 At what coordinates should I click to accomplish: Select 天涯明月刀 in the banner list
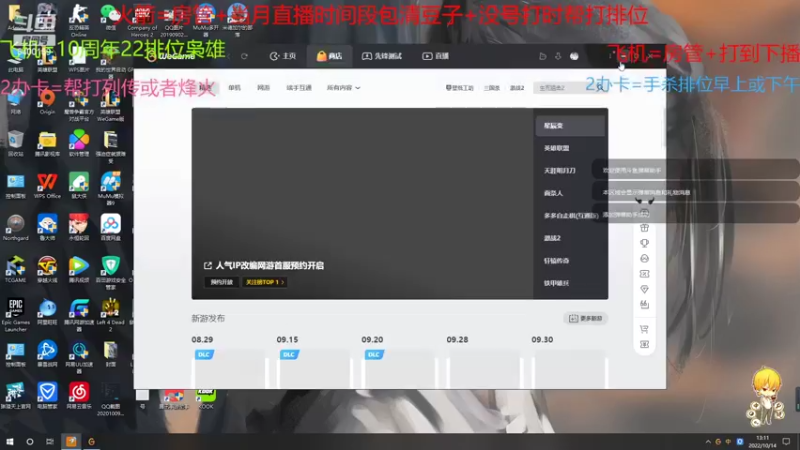tap(560, 170)
